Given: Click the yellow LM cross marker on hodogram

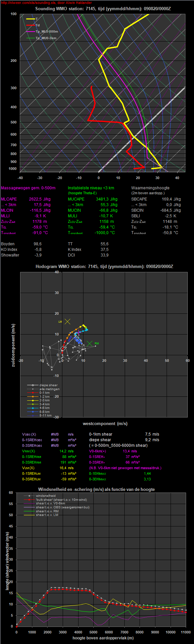Looking at the screenshot, I should click(67, 322).
